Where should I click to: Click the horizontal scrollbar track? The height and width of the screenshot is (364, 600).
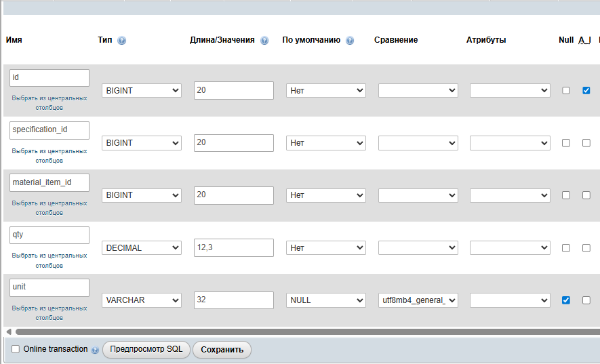[305, 331]
